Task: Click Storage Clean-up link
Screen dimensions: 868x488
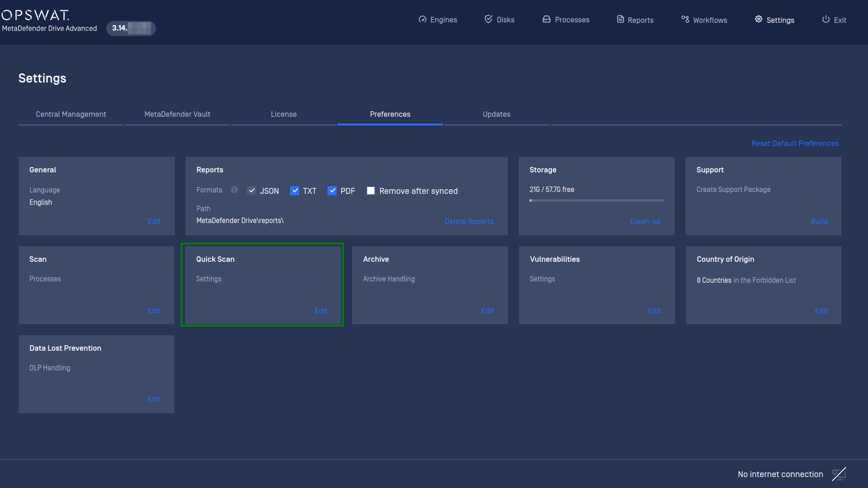Action: click(645, 221)
